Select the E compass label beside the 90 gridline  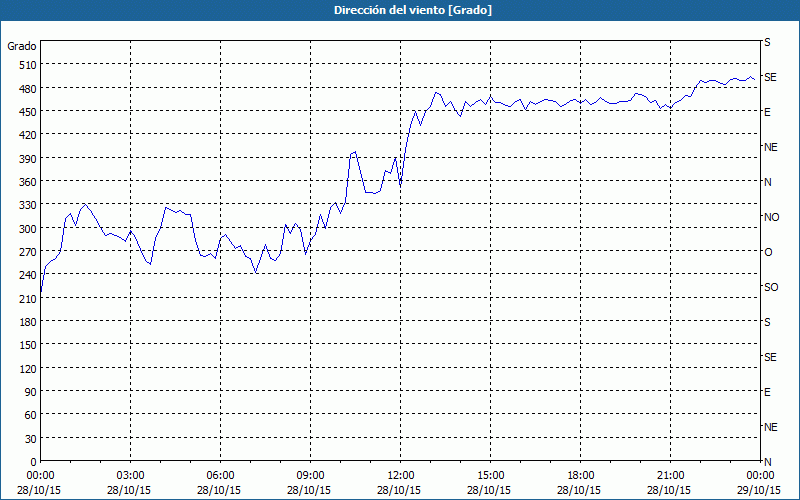tap(767, 392)
